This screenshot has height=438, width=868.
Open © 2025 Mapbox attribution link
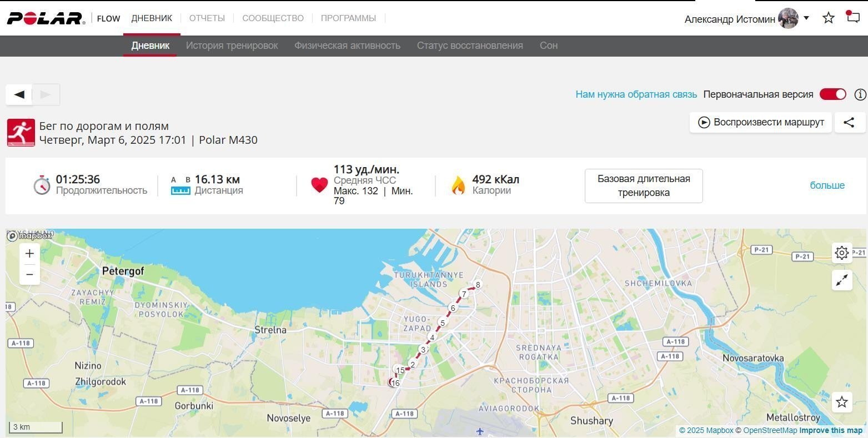tap(706, 430)
